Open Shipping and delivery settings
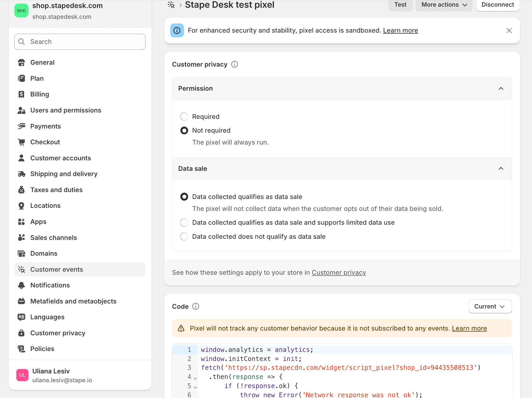Viewport: 532px width, 398px height. click(80, 174)
